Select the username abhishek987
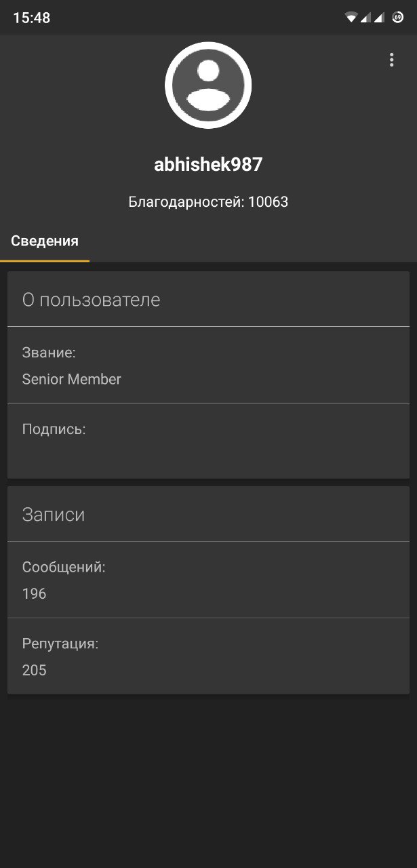Viewport: 417px width, 868px height. click(208, 164)
